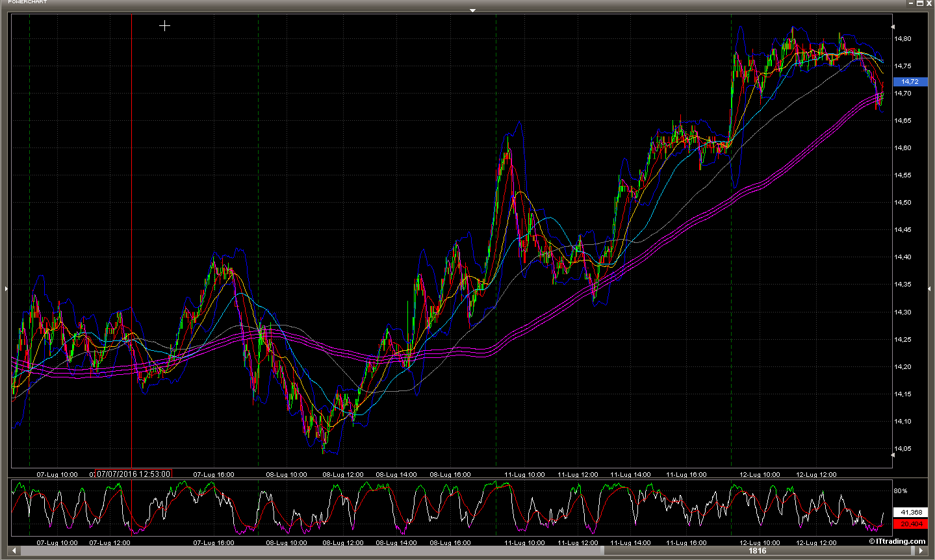Click price axis label 14,05
The height and width of the screenshot is (560, 935).
[903, 449]
